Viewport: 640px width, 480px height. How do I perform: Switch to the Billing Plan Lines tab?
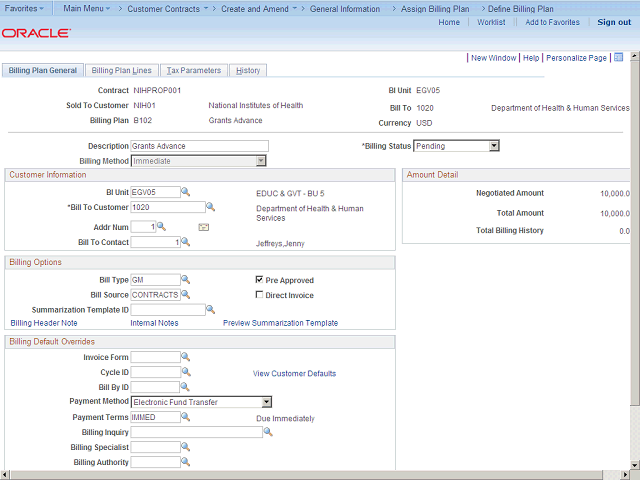[121, 71]
